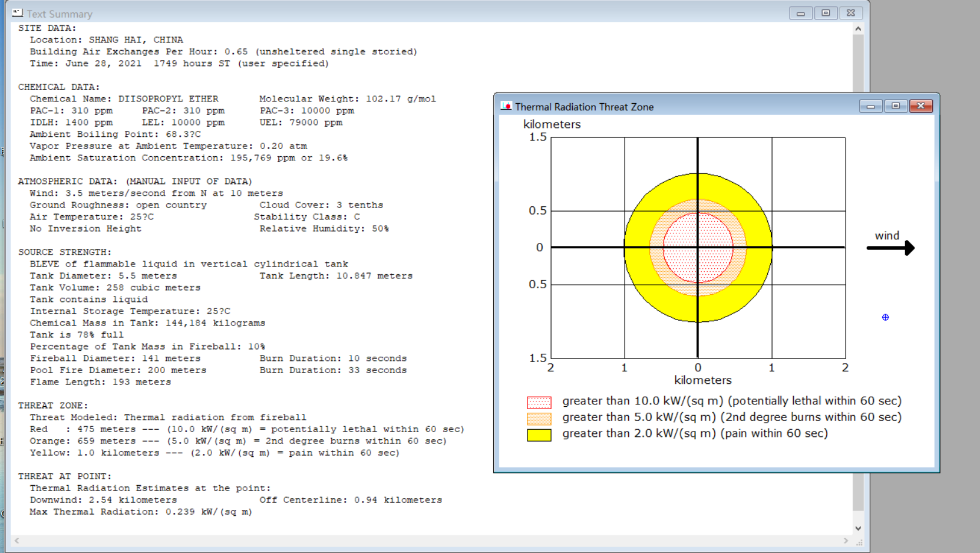Click 'Flame Length: 193 meters' text

101,382
